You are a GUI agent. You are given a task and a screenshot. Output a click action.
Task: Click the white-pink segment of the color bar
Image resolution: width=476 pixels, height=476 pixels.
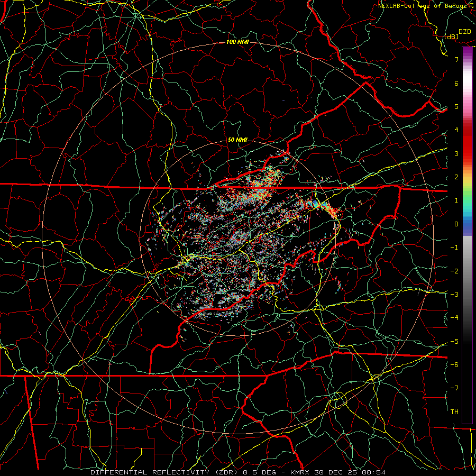[x=467, y=87]
